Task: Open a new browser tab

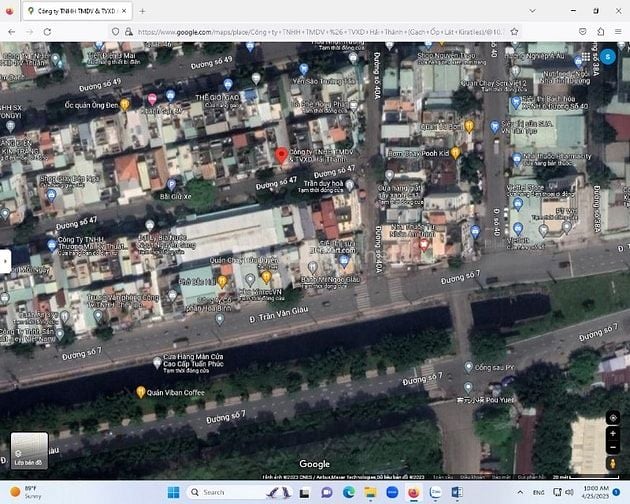Action: pyautogui.click(x=142, y=11)
